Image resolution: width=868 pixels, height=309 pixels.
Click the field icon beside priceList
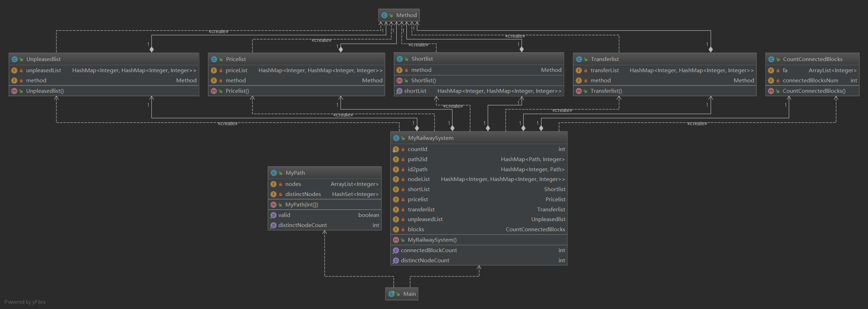(x=214, y=70)
